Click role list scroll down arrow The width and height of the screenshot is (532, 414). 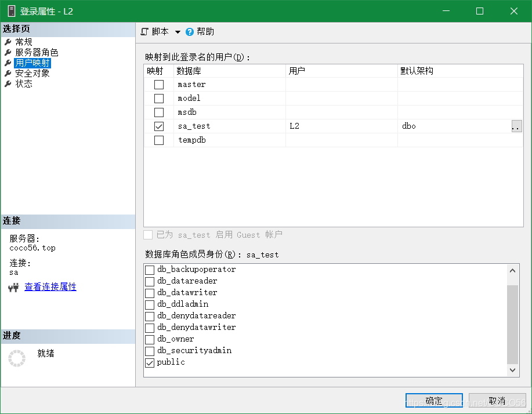(x=513, y=370)
